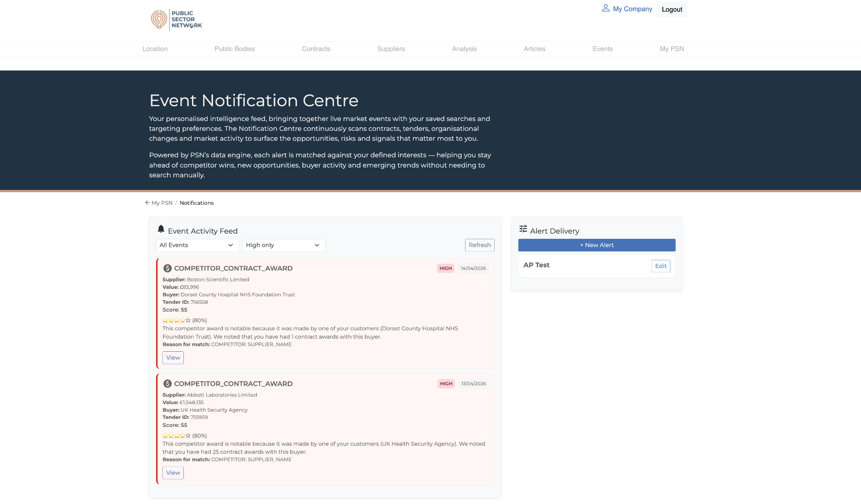Click the bell icon in Event Activity Feed
This screenshot has height=504, width=861.
(x=161, y=229)
